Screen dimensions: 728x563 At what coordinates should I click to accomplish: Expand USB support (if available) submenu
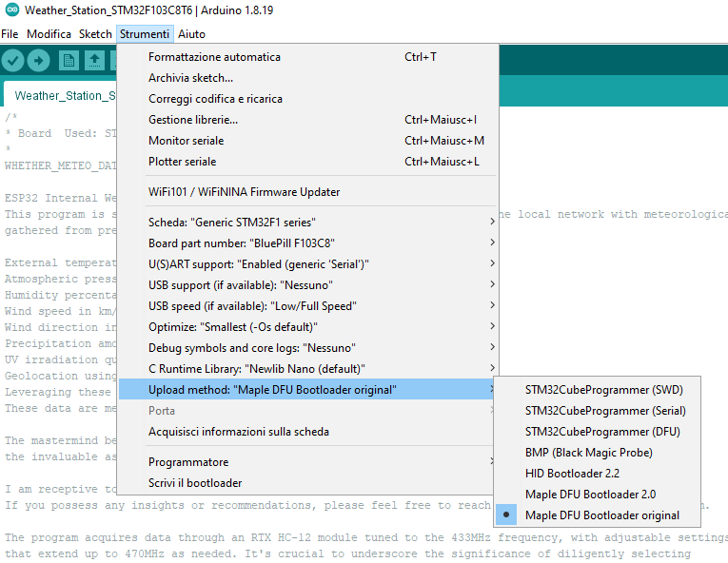pos(307,285)
